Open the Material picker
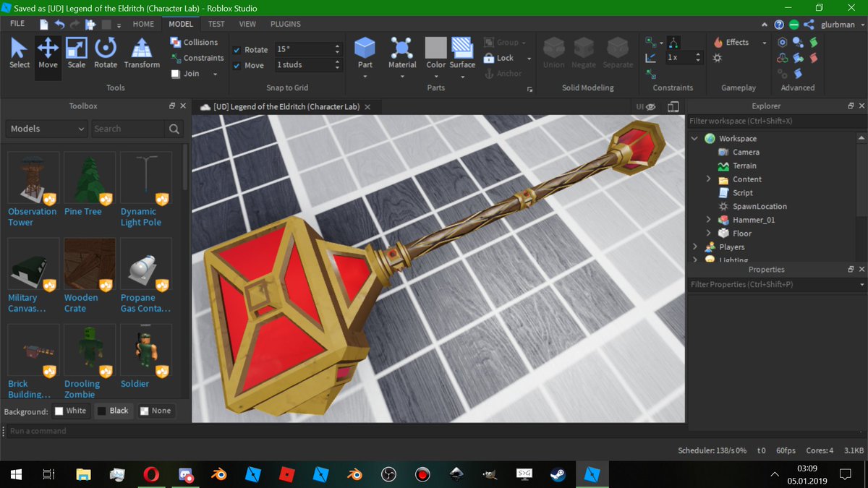The image size is (868, 488). (402, 53)
